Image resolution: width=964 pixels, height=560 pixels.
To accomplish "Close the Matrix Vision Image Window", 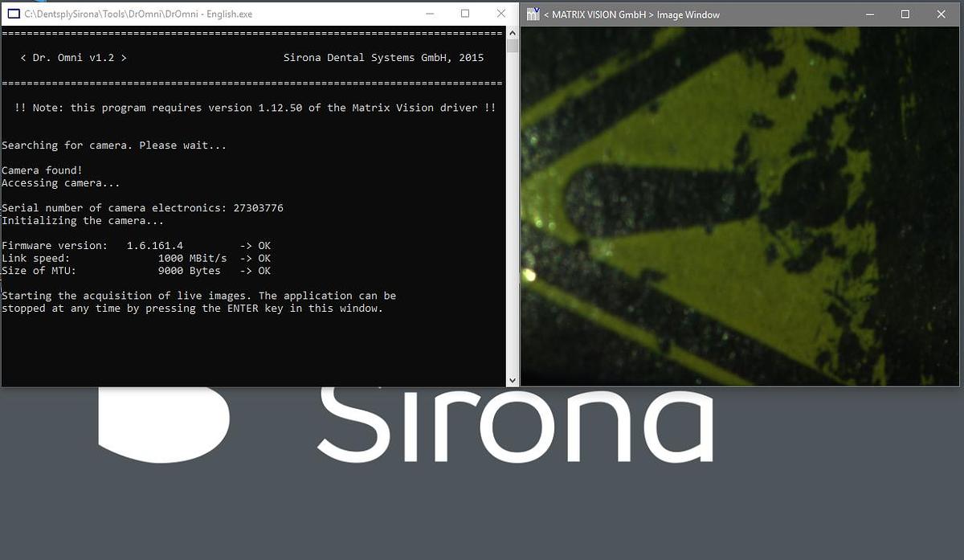I will click(942, 14).
